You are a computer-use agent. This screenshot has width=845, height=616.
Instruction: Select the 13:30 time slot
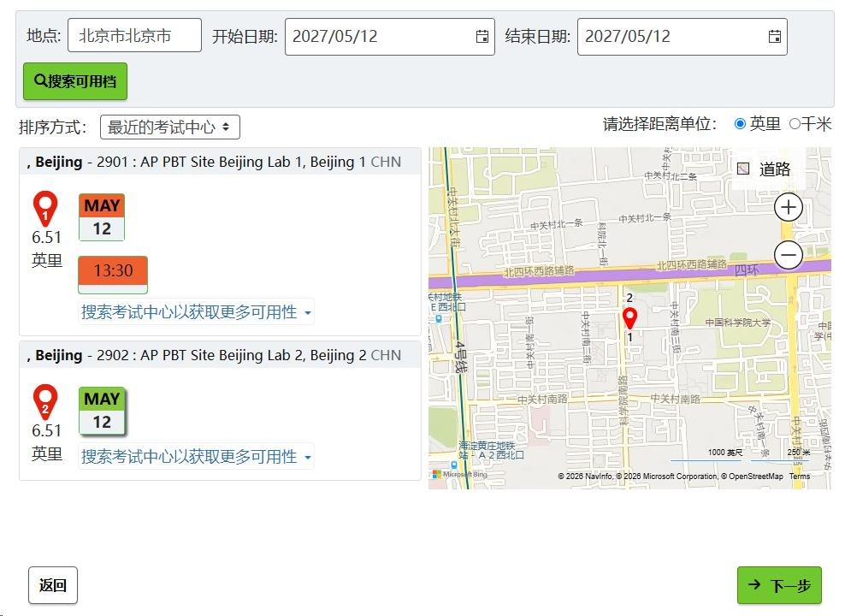(x=113, y=275)
